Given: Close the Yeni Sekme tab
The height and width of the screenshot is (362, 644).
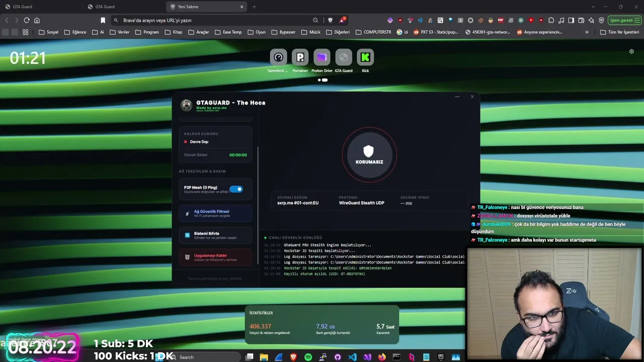Looking at the screenshot, I should pyautogui.click(x=242, y=7).
